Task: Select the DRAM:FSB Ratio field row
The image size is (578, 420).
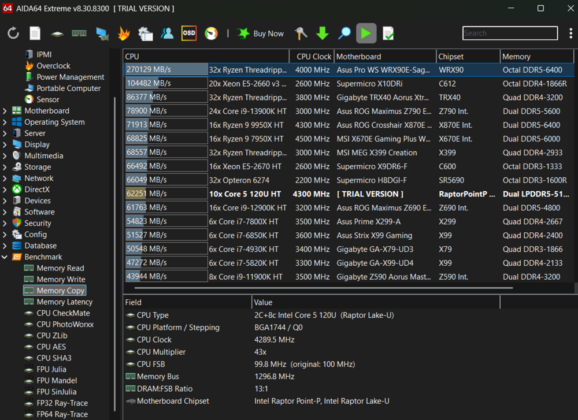Action: (311, 389)
